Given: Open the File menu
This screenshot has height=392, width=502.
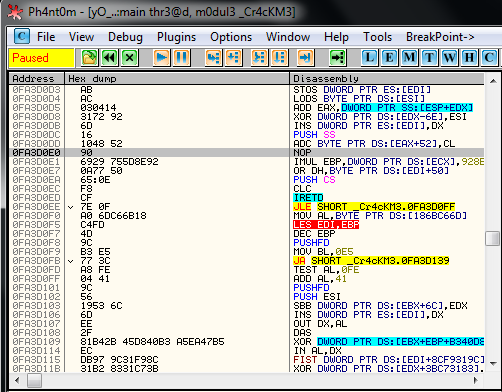Looking at the screenshot, I should click(46, 37).
